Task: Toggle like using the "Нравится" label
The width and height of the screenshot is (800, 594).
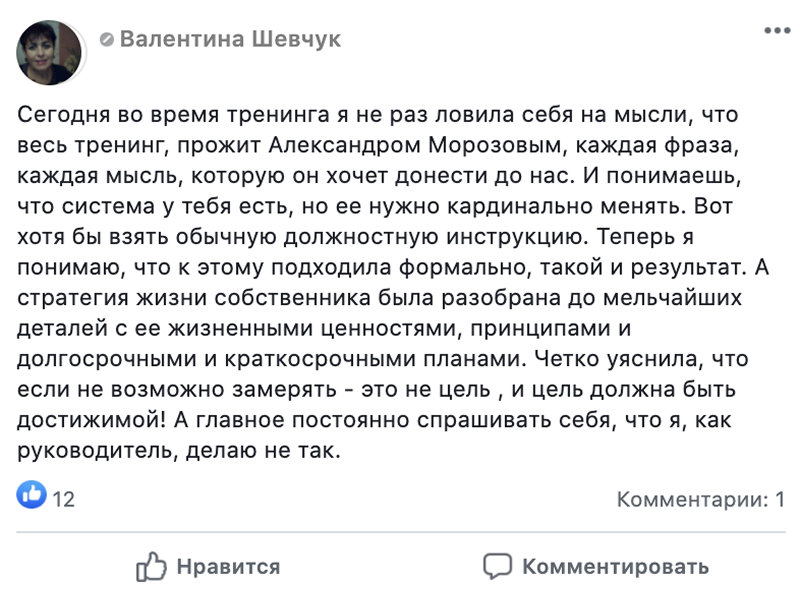Action: (x=228, y=567)
